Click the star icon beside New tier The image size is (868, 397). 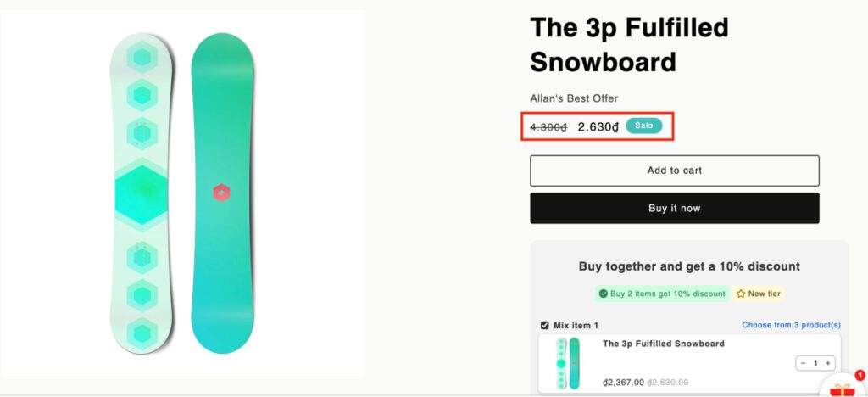pyautogui.click(x=741, y=294)
